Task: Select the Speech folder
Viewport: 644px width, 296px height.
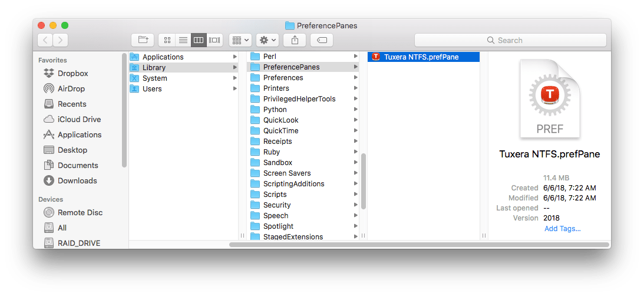Action: click(x=303, y=216)
